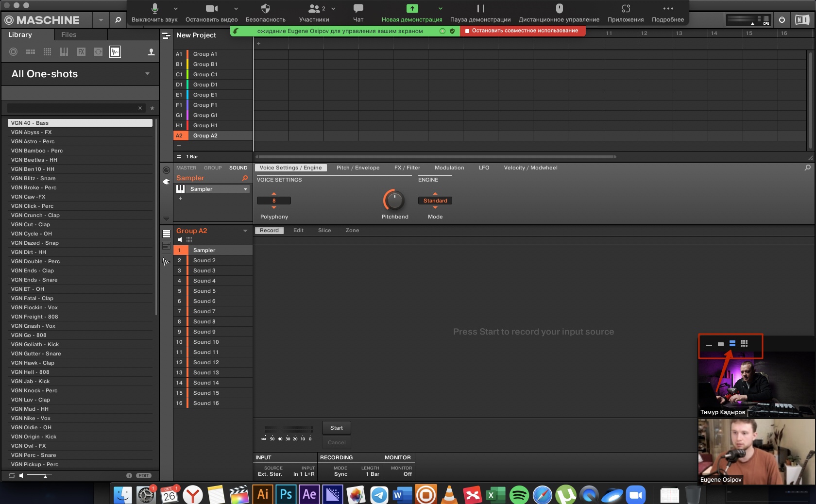Viewport: 816px width, 504px height.
Task: Click the arranger view icon beside New Project
Action: [166, 35]
